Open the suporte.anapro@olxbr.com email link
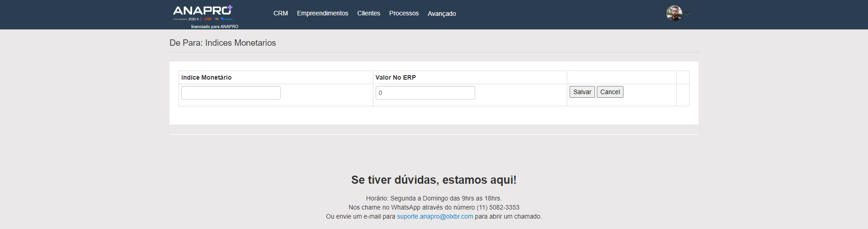Image resolution: width=868 pixels, height=229 pixels. (435, 216)
